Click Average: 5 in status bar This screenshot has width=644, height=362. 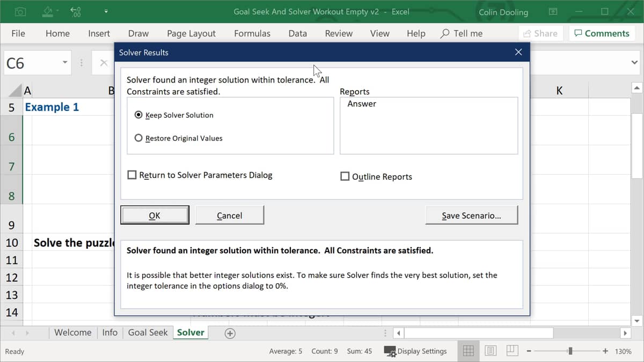tap(286, 351)
